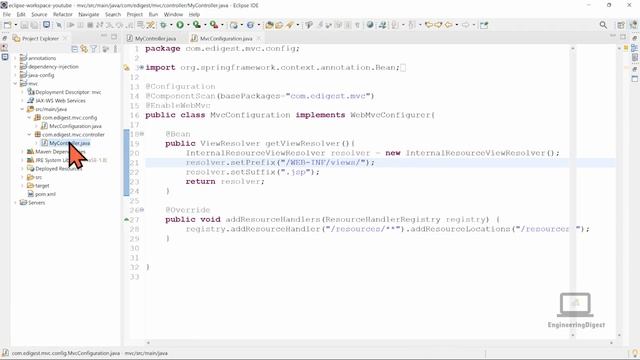The width and height of the screenshot is (640, 360).
Task: Expand the Maven Dependencies node
Action: [22, 151]
